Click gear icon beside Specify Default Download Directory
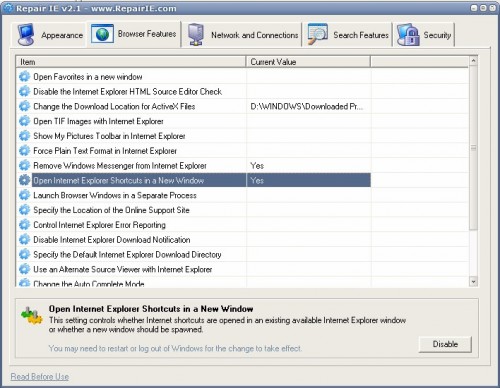 click(24, 255)
